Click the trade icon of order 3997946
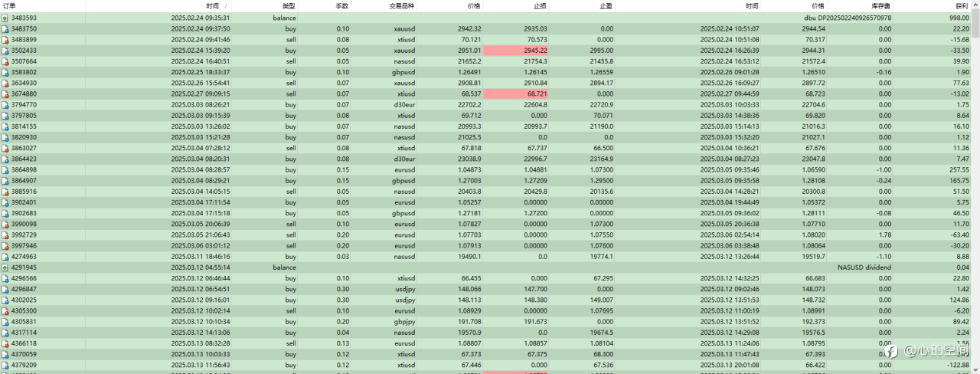 [5, 246]
